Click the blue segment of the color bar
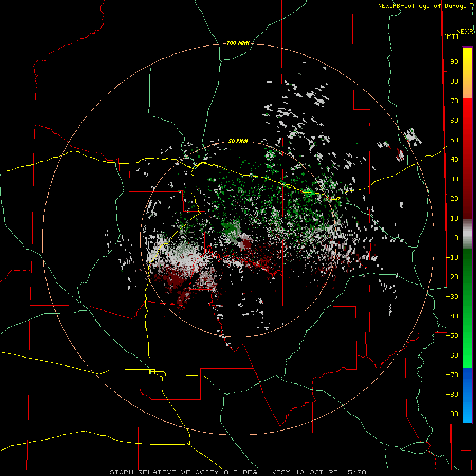Viewport: 476px width, 476px height. pos(467,395)
